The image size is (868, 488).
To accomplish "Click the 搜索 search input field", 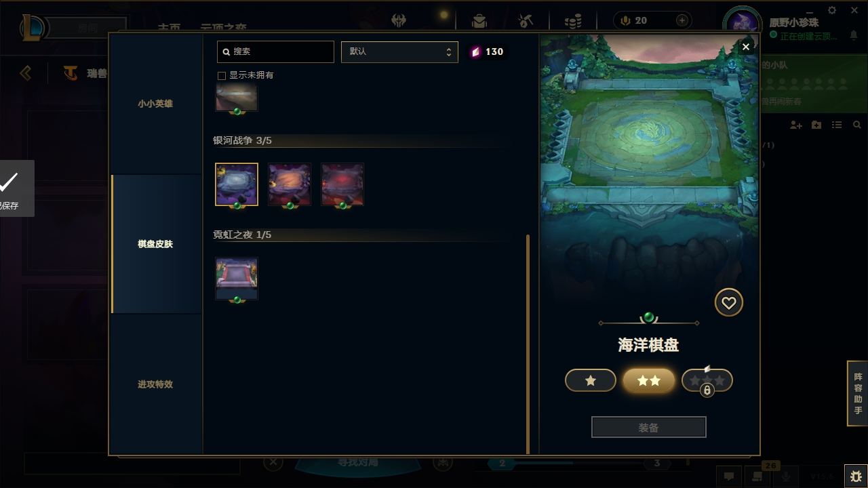I will [x=275, y=52].
